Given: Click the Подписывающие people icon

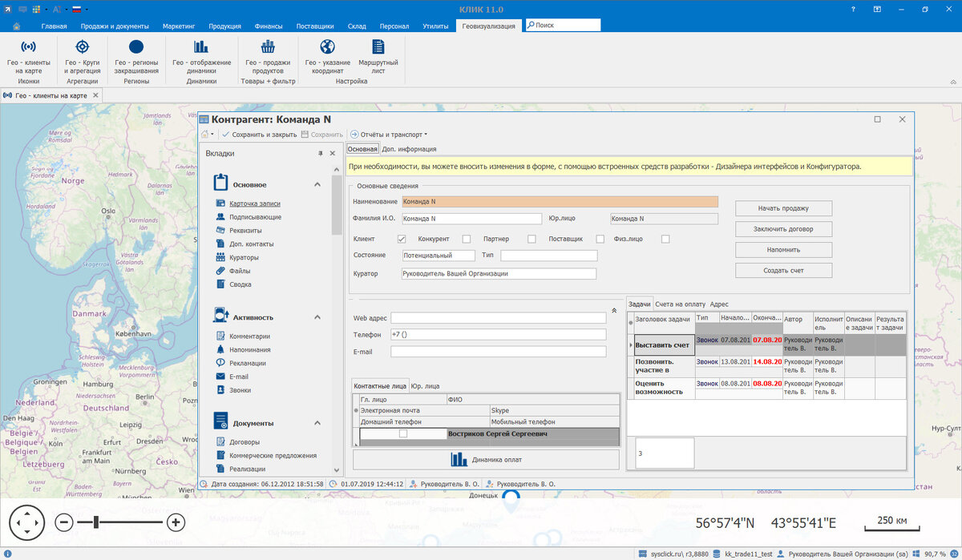Looking at the screenshot, I should click(x=220, y=217).
